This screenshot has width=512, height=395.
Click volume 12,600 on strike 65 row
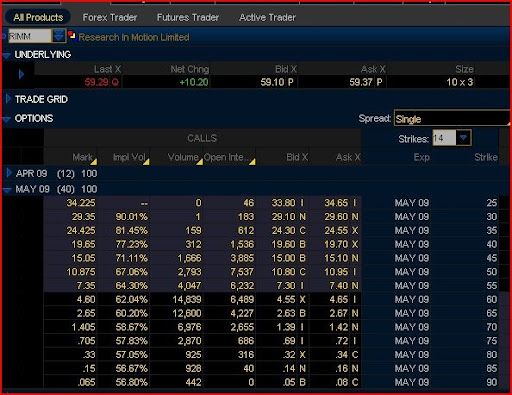click(187, 313)
